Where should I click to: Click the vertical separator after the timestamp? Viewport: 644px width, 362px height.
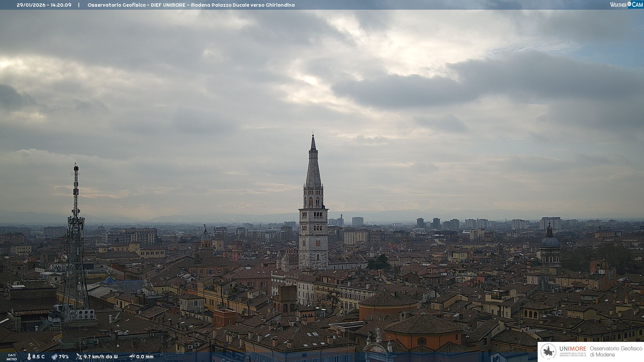(x=79, y=5)
